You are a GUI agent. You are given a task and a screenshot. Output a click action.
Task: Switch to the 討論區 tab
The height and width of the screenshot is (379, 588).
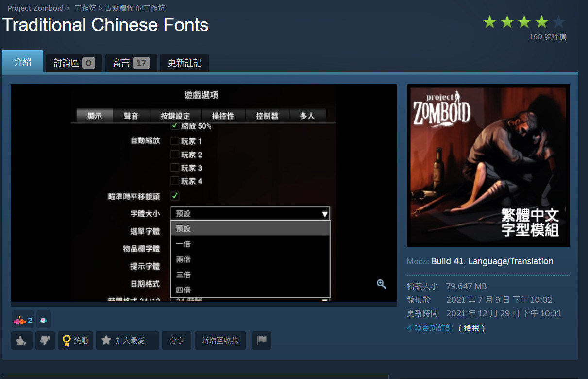pyautogui.click(x=74, y=63)
